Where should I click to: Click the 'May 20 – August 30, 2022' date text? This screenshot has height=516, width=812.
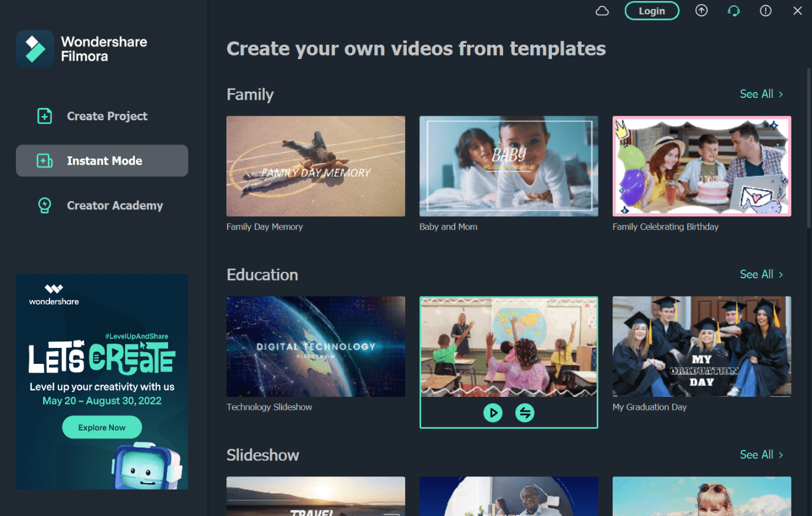(x=102, y=401)
